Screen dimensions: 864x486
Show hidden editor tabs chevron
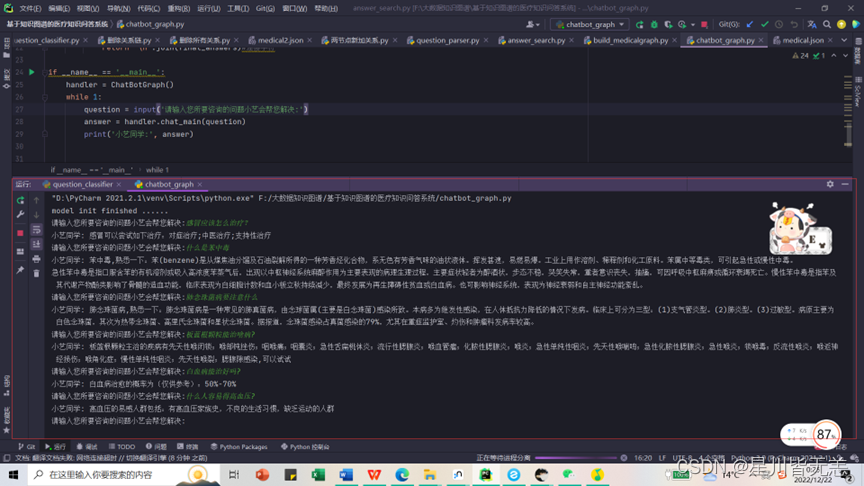pyautogui.click(x=844, y=40)
